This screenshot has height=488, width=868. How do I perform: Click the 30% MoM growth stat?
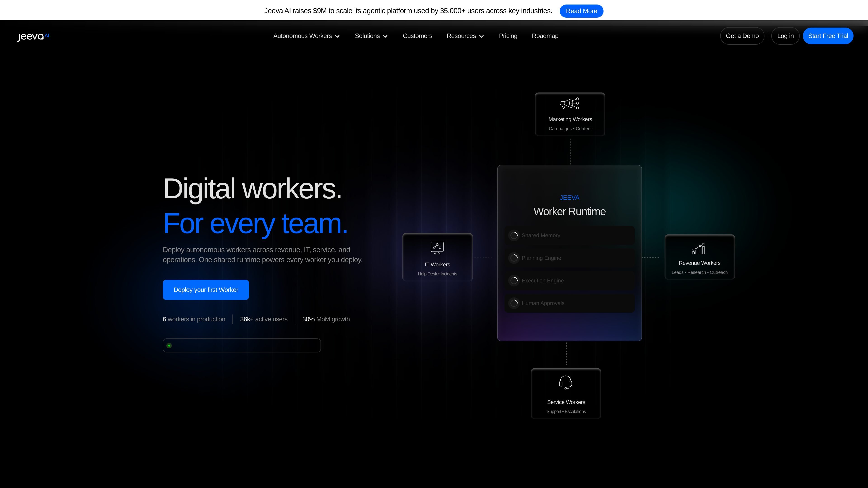(326, 319)
